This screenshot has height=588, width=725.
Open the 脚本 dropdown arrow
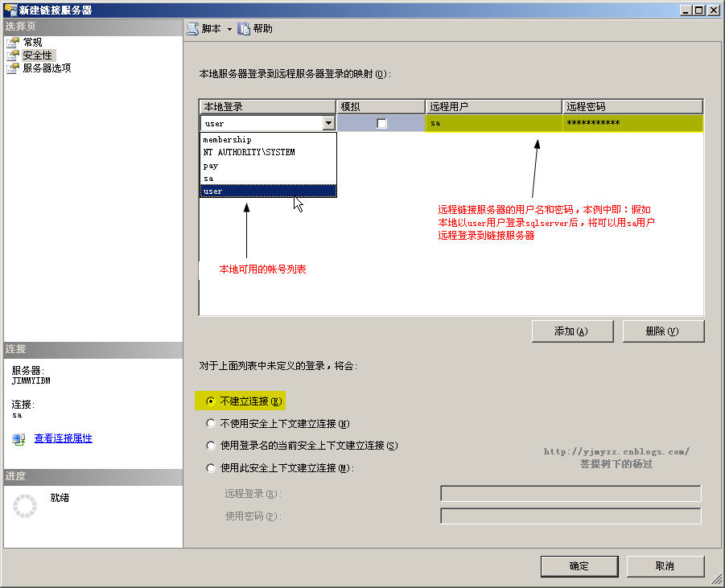point(229,29)
